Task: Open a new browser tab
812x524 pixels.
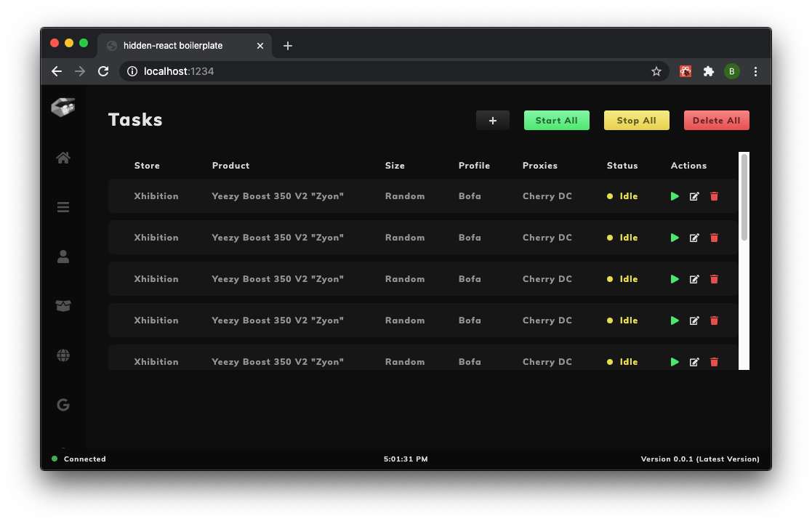Action: (x=288, y=46)
